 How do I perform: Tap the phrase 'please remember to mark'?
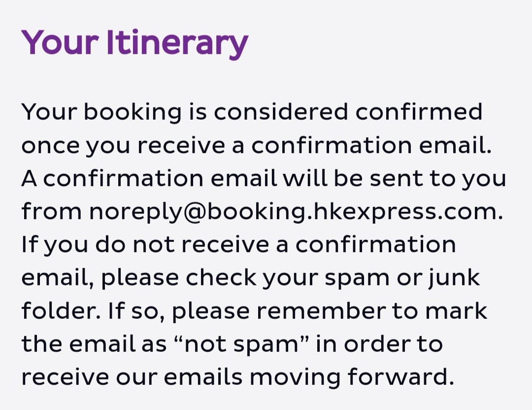click(330, 312)
